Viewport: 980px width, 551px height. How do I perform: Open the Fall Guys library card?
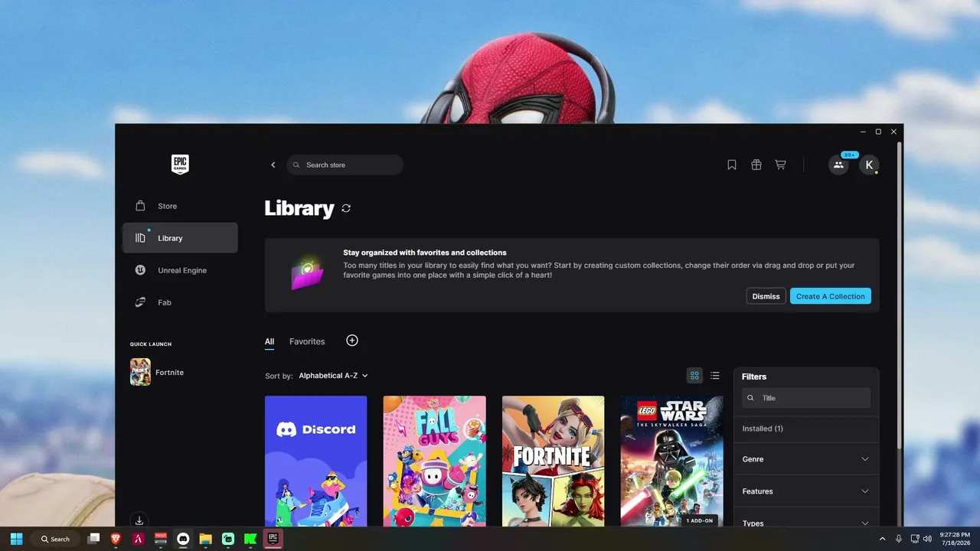tap(434, 461)
